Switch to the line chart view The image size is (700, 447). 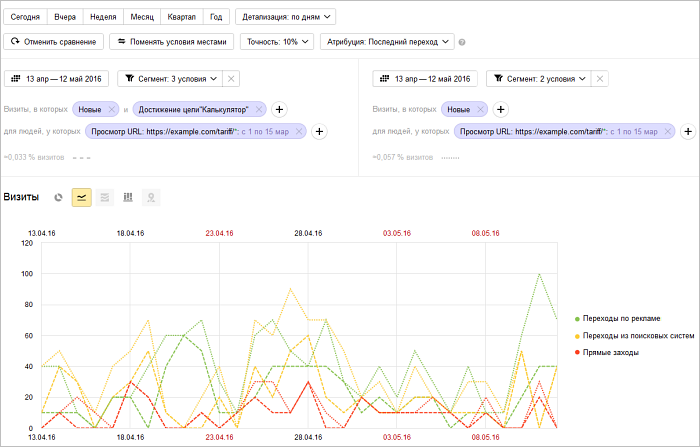[x=82, y=198]
